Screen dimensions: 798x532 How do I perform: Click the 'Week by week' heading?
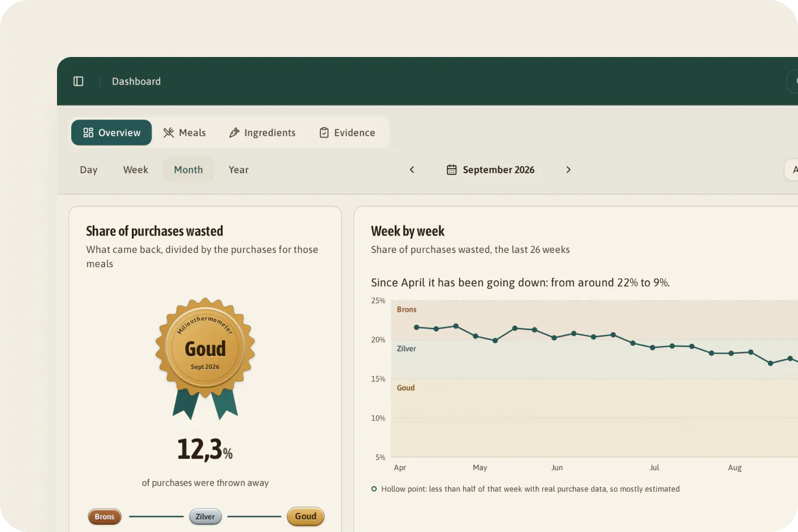(408, 231)
